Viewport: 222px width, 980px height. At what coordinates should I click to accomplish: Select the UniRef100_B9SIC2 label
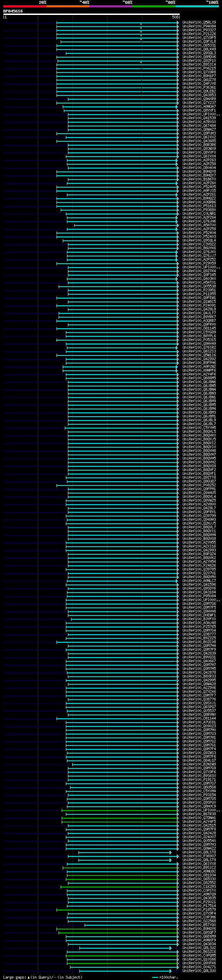[x=199, y=867]
